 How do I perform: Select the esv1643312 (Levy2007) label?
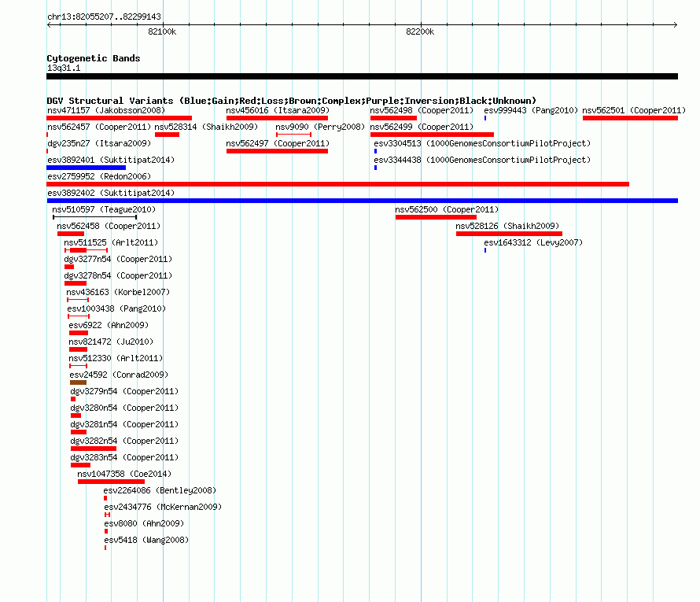click(x=533, y=242)
